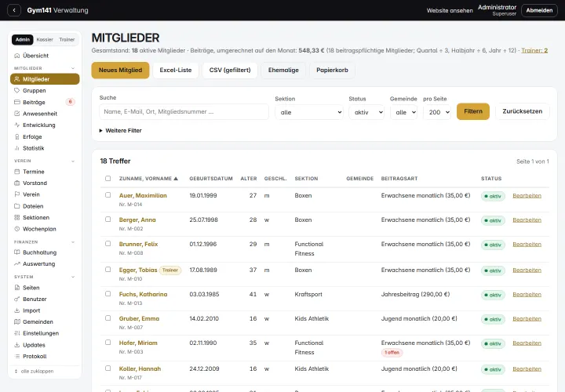This screenshot has height=392, width=565.
Task: Switch to the Kassier role tab
Action: pos(45,40)
